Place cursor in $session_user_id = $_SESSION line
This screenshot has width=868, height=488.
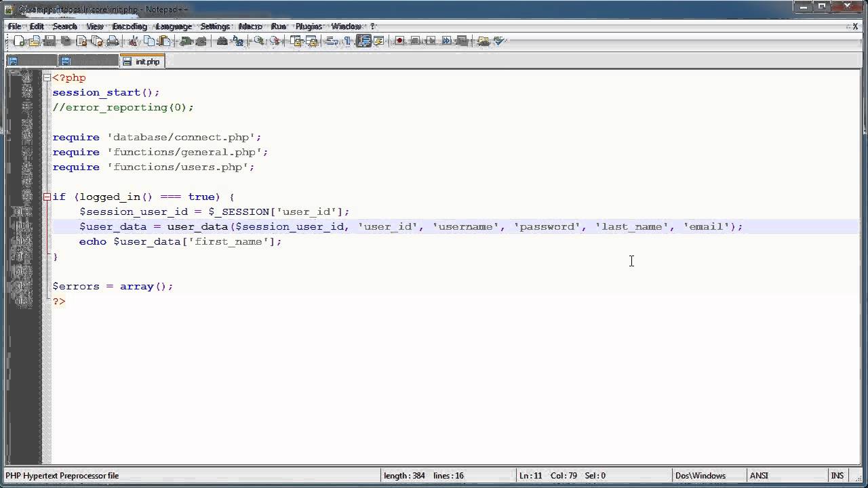coord(214,212)
